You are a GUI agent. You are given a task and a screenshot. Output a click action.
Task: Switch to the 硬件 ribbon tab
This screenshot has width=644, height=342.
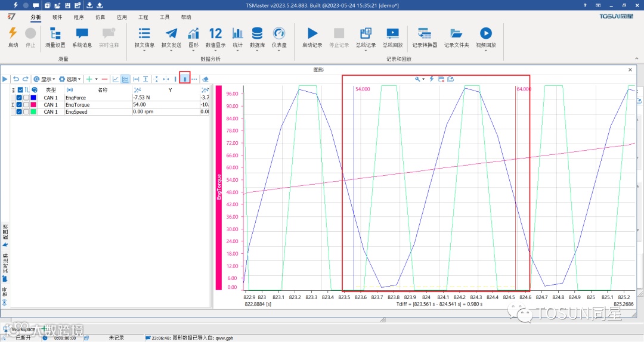coord(57,17)
